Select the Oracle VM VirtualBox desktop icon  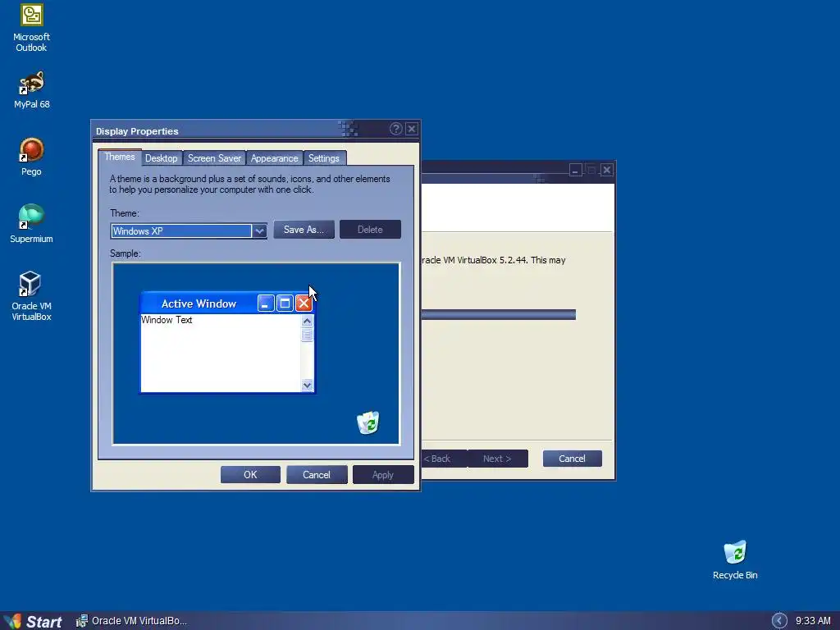pos(32,295)
